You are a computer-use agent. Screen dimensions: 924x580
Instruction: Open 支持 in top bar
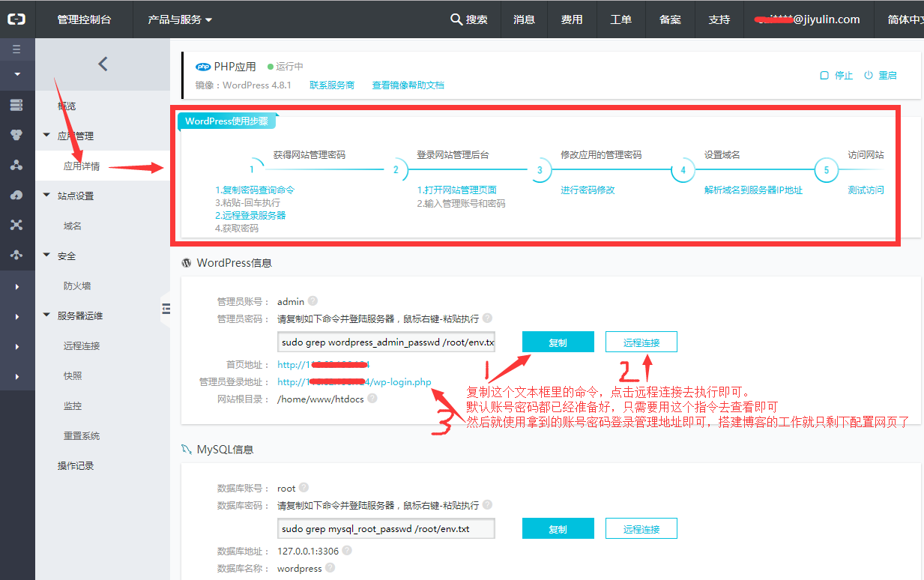[719, 19]
